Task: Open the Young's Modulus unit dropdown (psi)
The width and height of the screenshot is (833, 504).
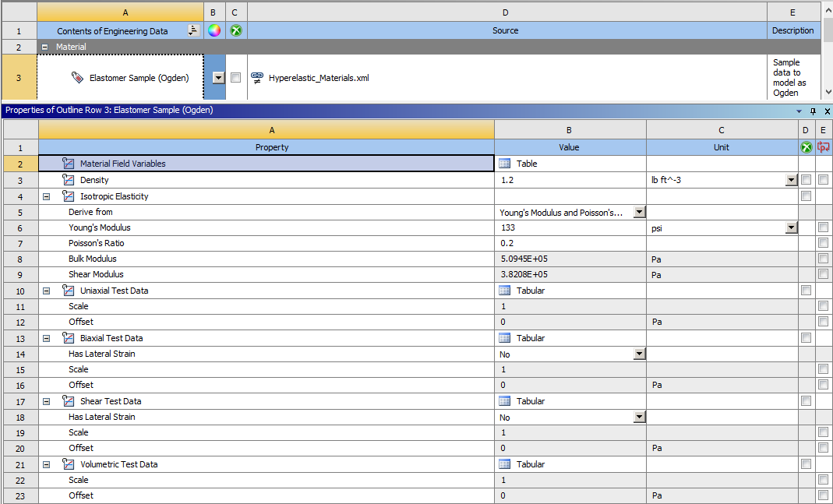Action: [x=792, y=227]
